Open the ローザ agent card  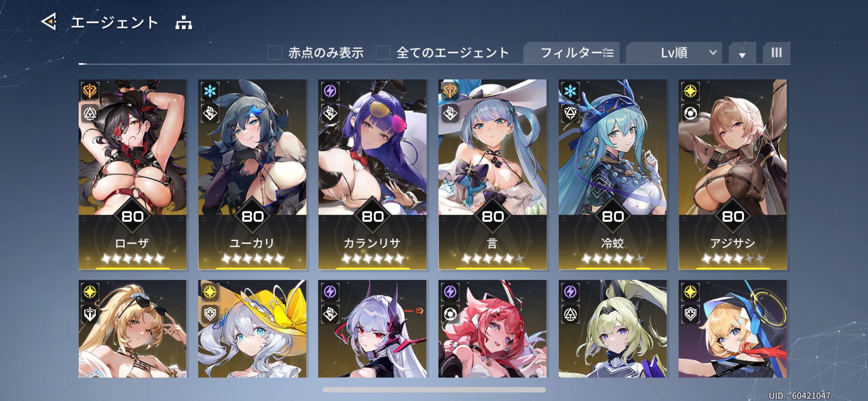(x=133, y=174)
